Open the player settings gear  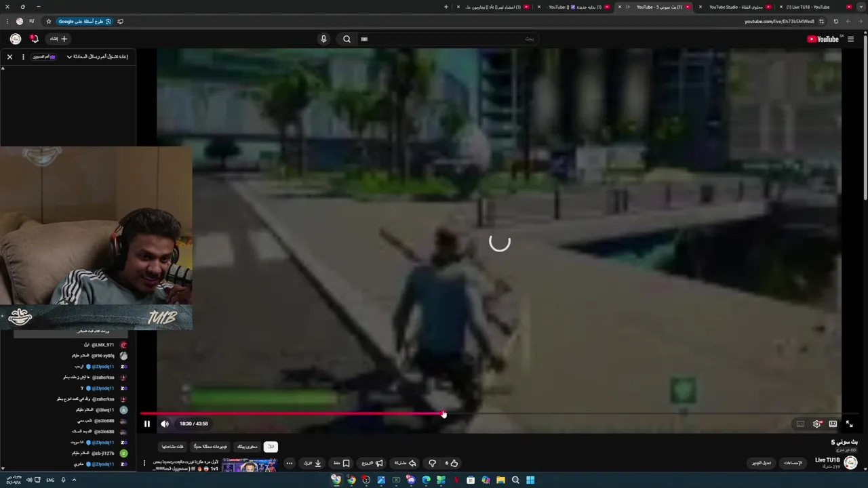click(x=816, y=424)
